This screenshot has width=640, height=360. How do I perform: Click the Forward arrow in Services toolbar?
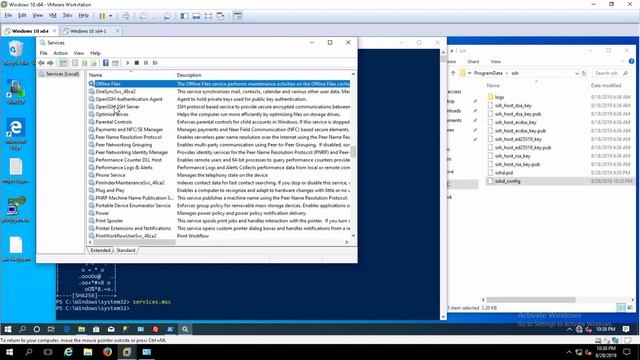[x=50, y=63]
